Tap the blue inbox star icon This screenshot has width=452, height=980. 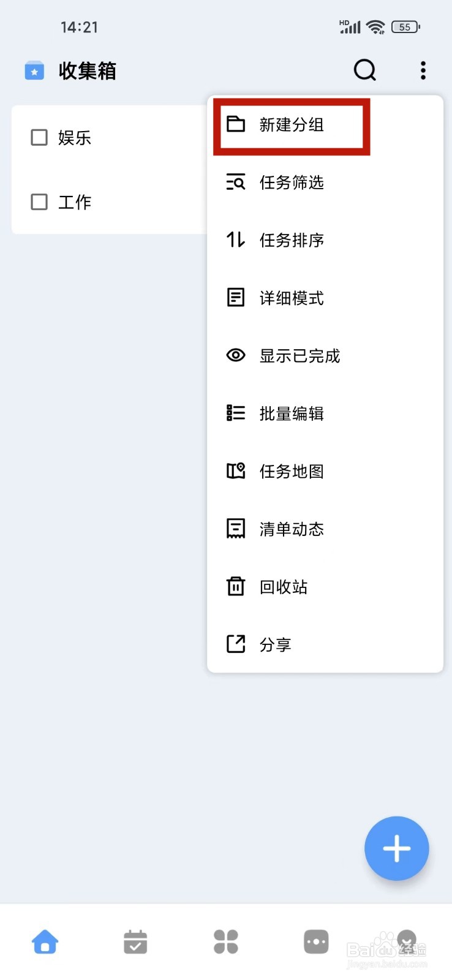34,71
